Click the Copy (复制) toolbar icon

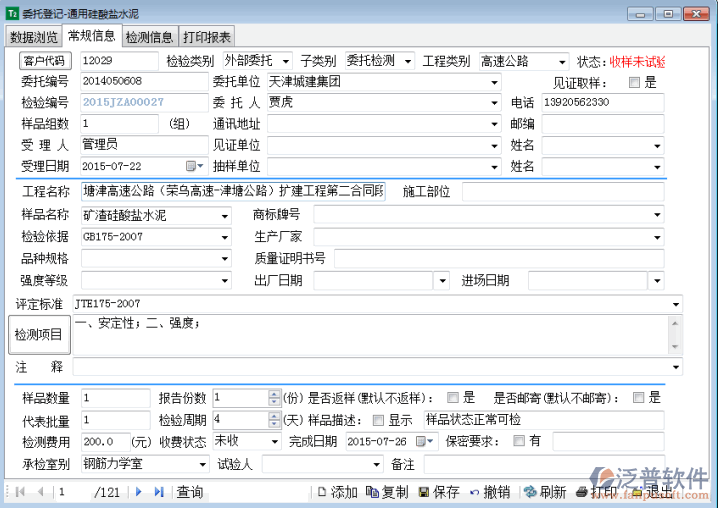pos(372,492)
